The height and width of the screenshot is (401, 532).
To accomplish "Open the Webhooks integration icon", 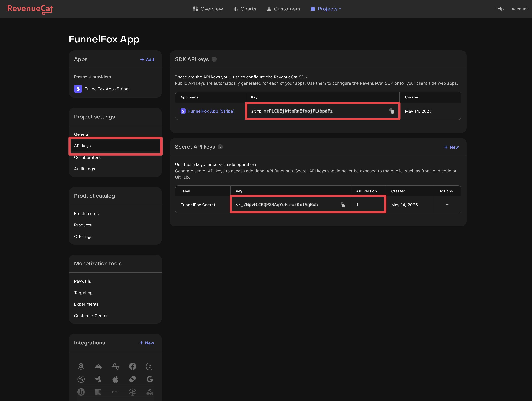I will tap(150, 392).
